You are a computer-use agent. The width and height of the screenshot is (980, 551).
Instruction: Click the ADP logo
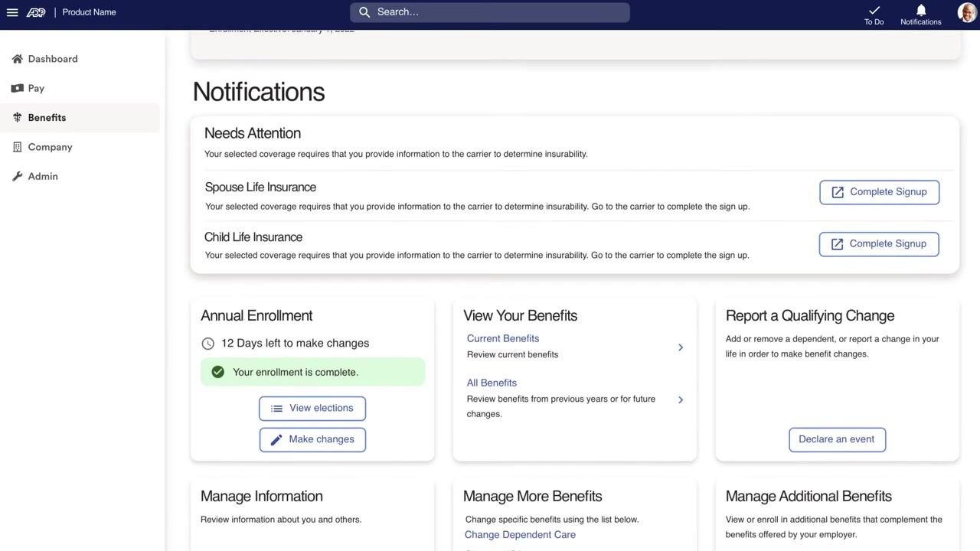pyautogui.click(x=36, y=12)
